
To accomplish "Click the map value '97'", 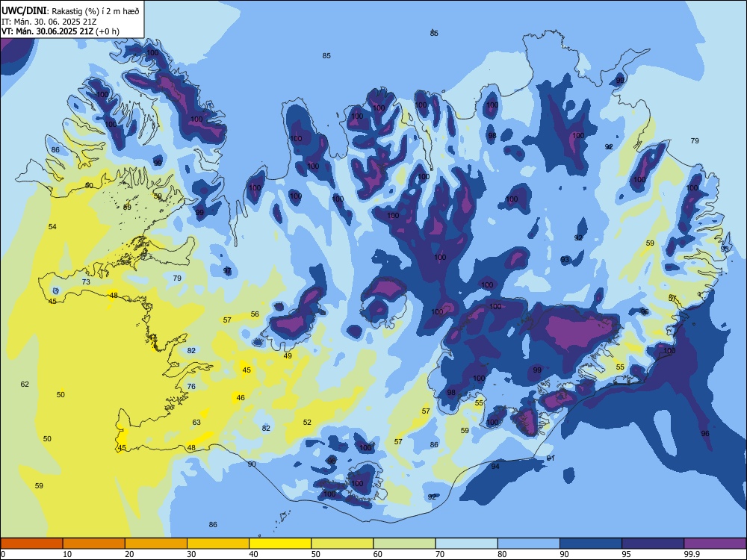I will pyautogui.click(x=227, y=271).
